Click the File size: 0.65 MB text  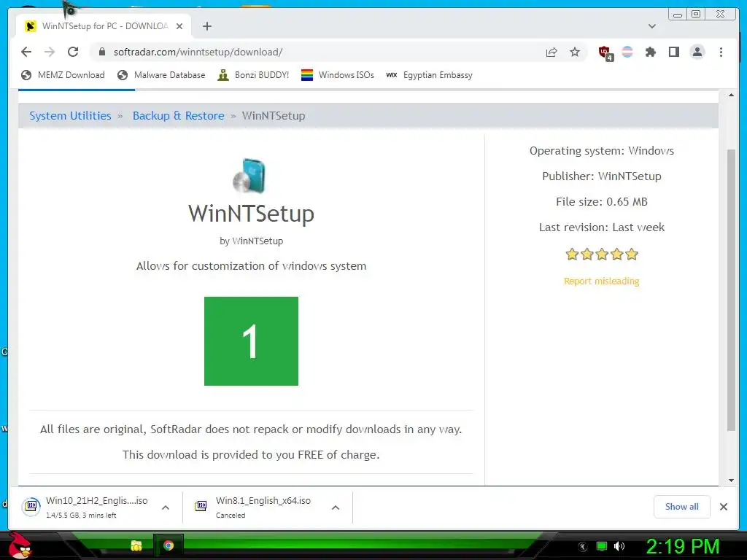pyautogui.click(x=602, y=201)
